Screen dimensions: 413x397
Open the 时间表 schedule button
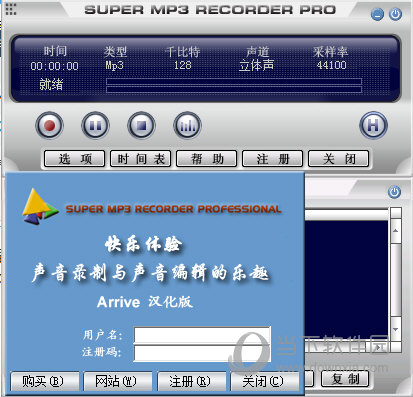pos(141,159)
